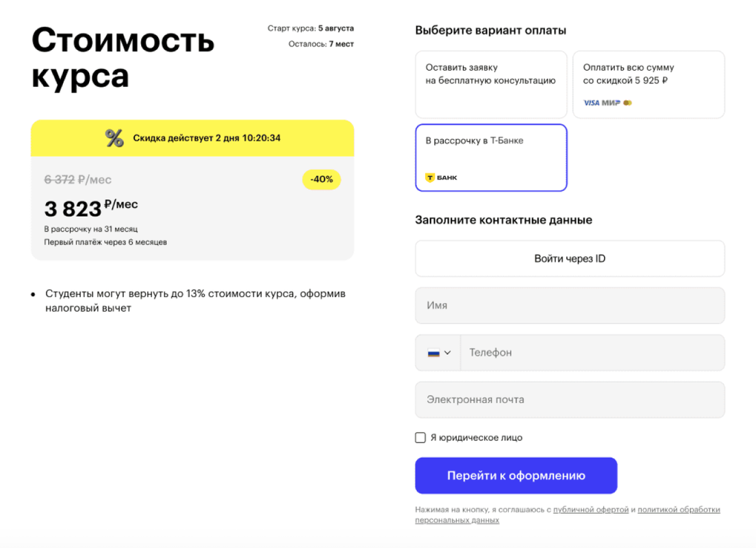Click the Mastercard logo icon
This screenshot has width=756, height=548.
click(628, 103)
